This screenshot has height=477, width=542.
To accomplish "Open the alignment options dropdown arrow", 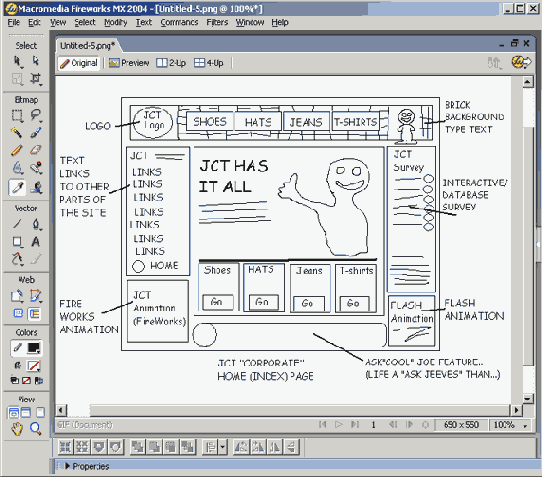I will click(222, 447).
